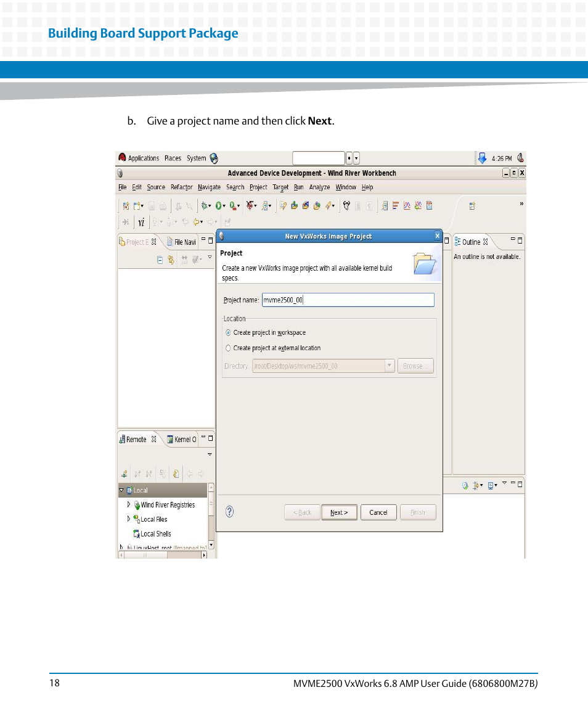
Task: Click the orange bars analysis toolbar icon
Action: [x=395, y=206]
